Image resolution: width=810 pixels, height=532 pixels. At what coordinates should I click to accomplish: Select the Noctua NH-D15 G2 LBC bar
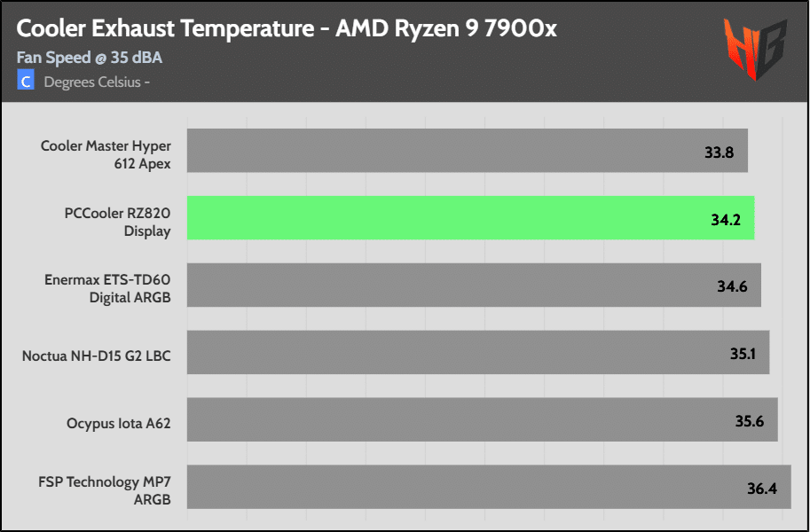tap(478, 353)
